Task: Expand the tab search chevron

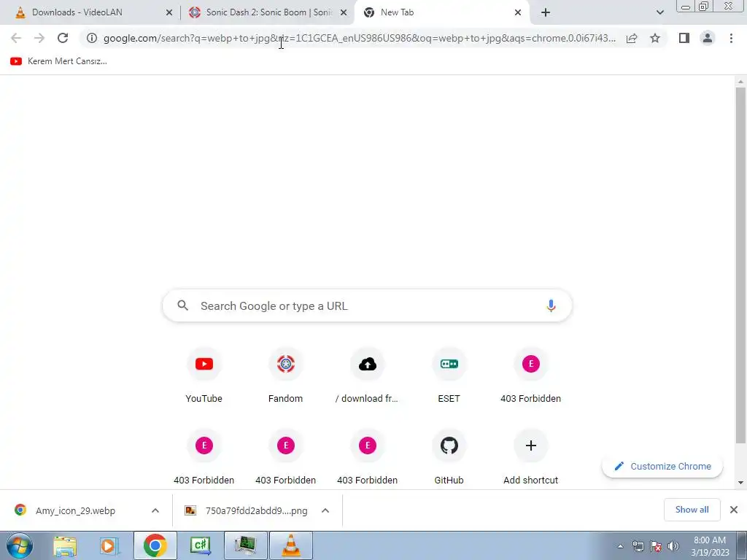Action: pos(659,12)
